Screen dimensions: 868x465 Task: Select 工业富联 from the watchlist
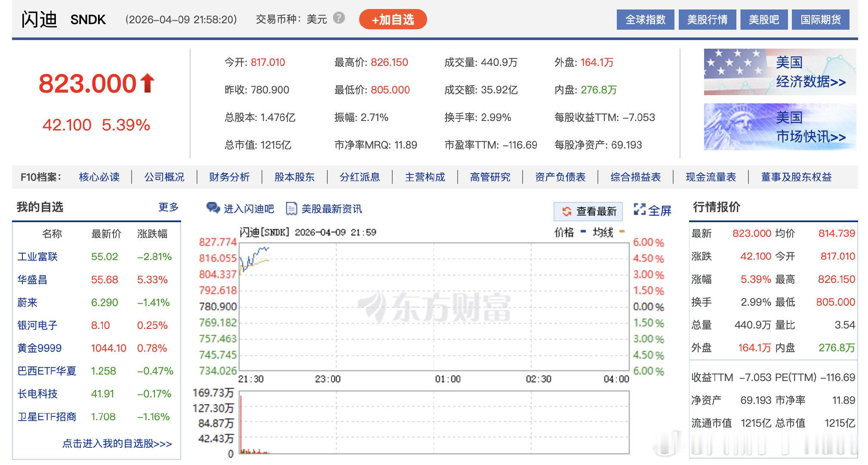(x=37, y=256)
